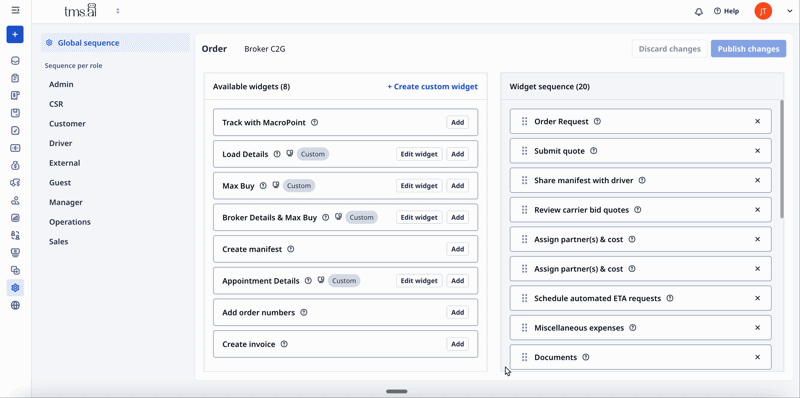Toggle the hamburger menu in the sidebar
The image size is (800, 398).
click(x=15, y=10)
